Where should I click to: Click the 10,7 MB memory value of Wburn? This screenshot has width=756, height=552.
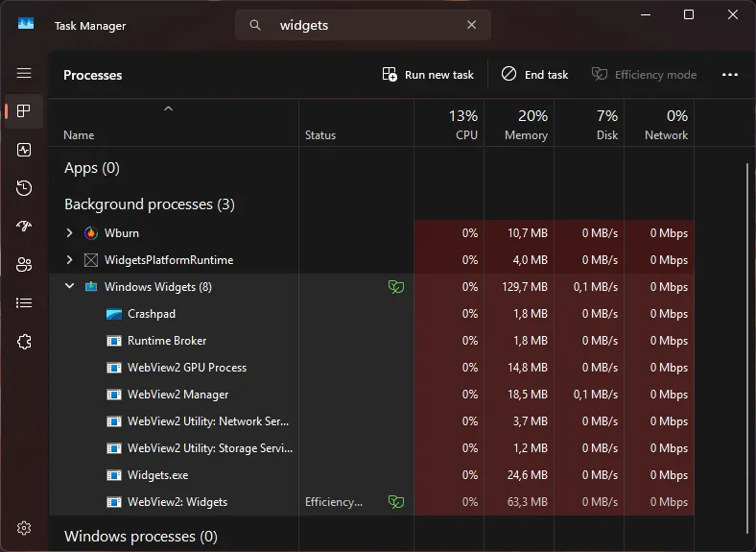tap(528, 233)
